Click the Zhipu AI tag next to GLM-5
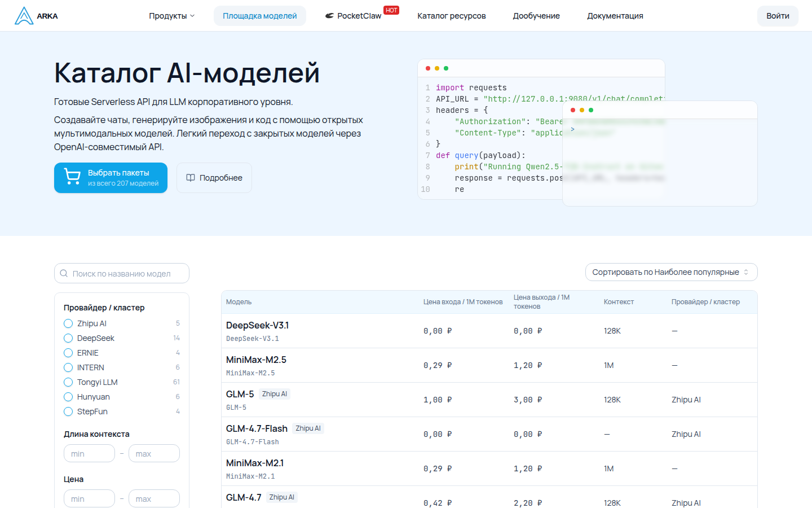 coord(275,394)
